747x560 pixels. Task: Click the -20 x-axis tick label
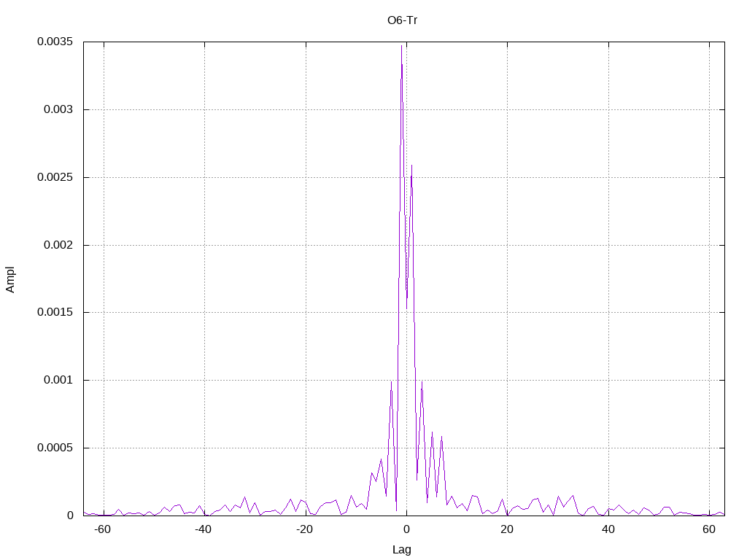click(304, 529)
